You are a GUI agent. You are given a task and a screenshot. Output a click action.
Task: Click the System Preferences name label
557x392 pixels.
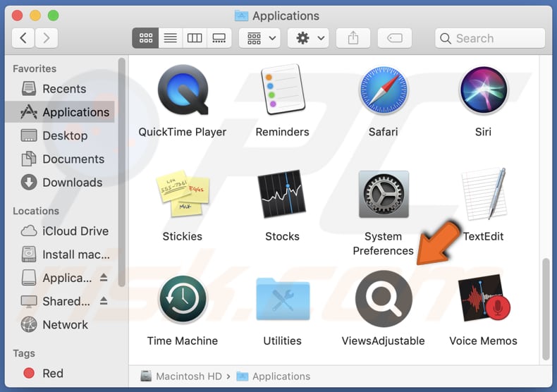(x=384, y=243)
